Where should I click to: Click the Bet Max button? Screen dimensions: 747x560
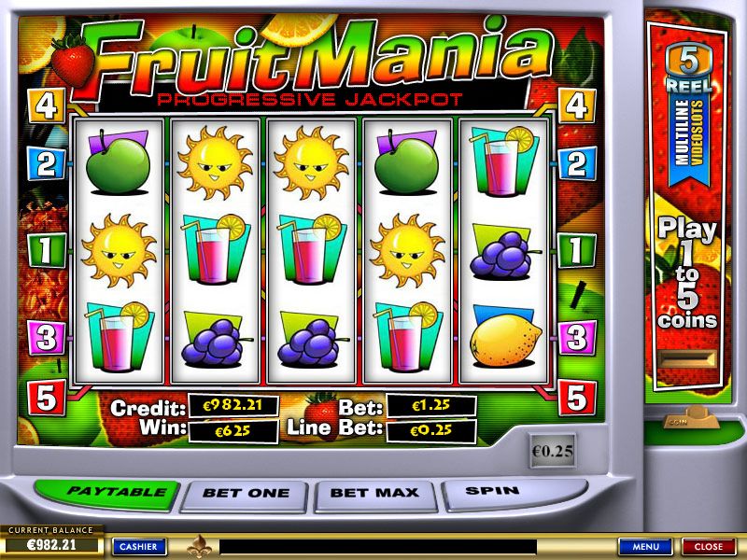375,496
